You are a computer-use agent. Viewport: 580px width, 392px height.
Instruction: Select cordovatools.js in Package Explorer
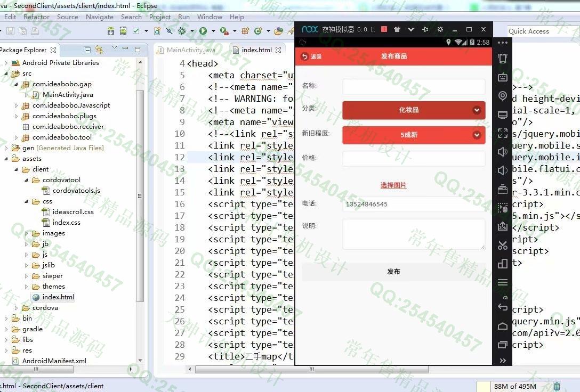(x=76, y=191)
